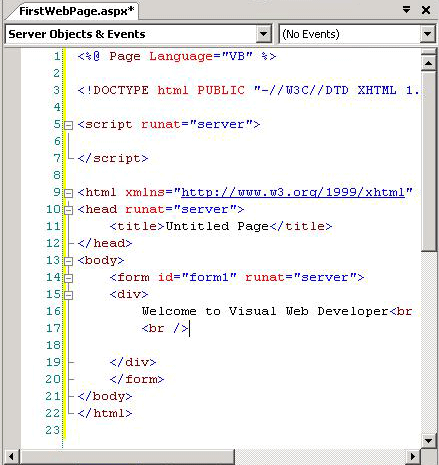This screenshot has width=439, height=465.
Task: Collapse the html element on line 9
Action: pos(68,193)
